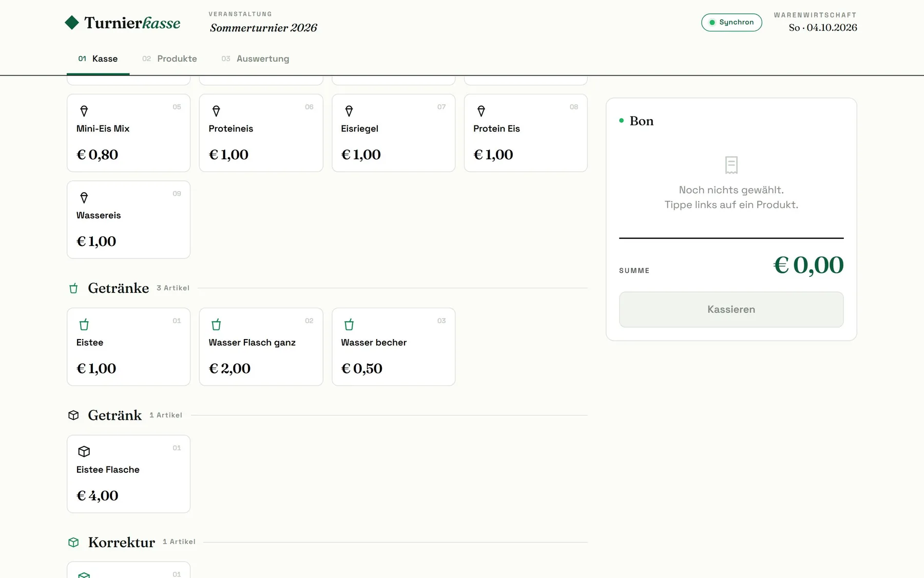The width and height of the screenshot is (924, 578).
Task: Add Eisriegel to the Bon
Action: tap(393, 133)
